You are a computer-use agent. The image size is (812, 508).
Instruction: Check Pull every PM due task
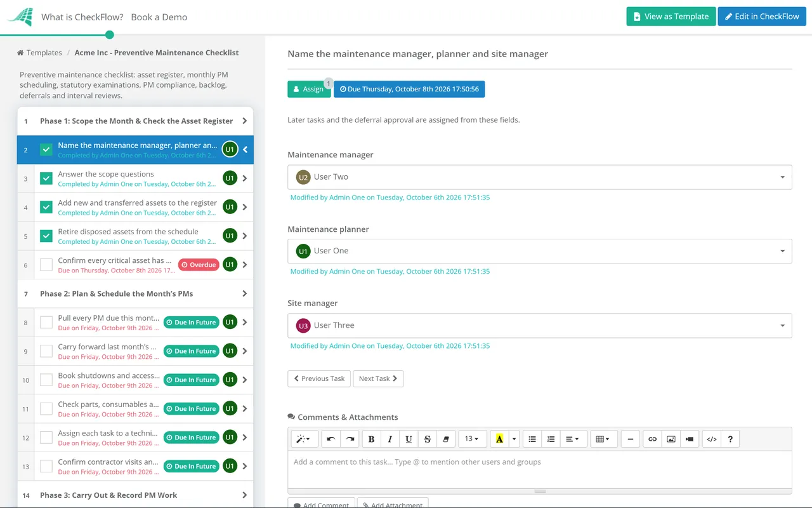46,323
